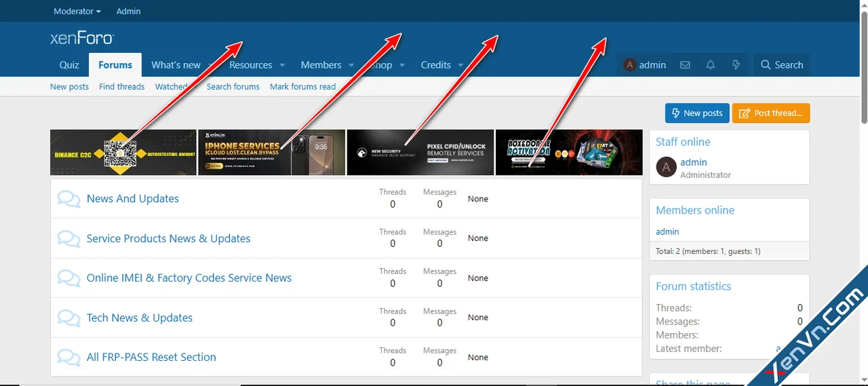Click the All FRP-PASS Reset Section icon
The image size is (868, 386).
click(x=68, y=358)
